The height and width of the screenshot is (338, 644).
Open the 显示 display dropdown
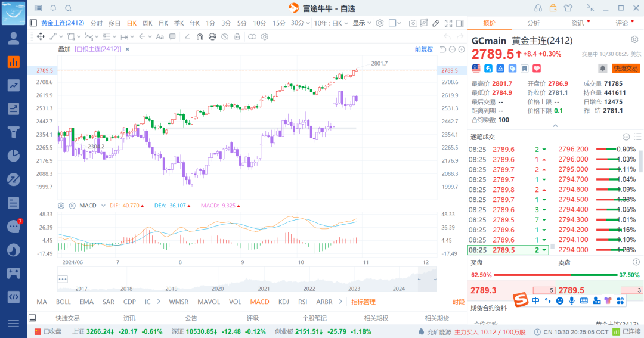(x=361, y=23)
